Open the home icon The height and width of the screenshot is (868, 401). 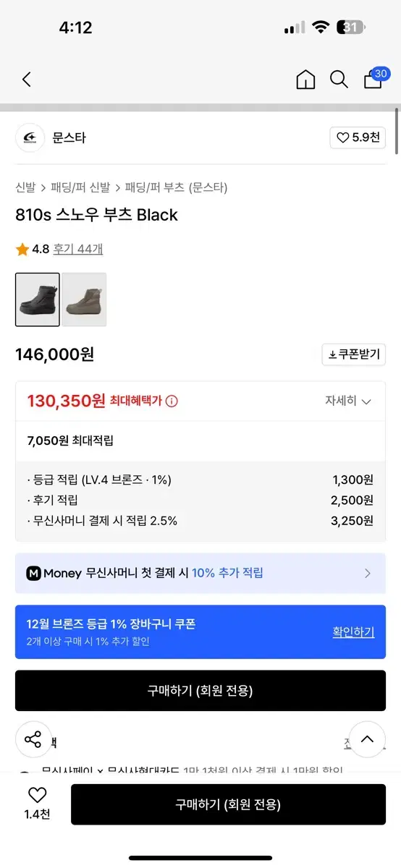pos(306,80)
